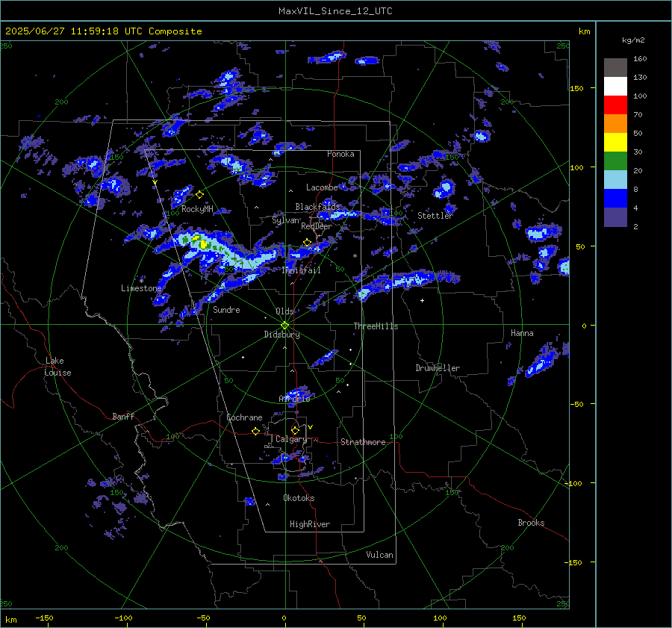Click the Innisfail town label

(301, 270)
